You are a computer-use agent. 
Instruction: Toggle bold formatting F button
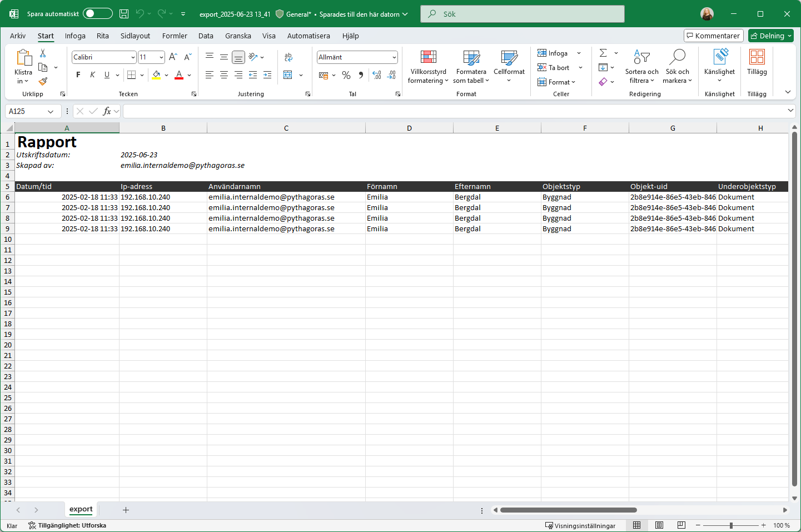[x=78, y=75]
